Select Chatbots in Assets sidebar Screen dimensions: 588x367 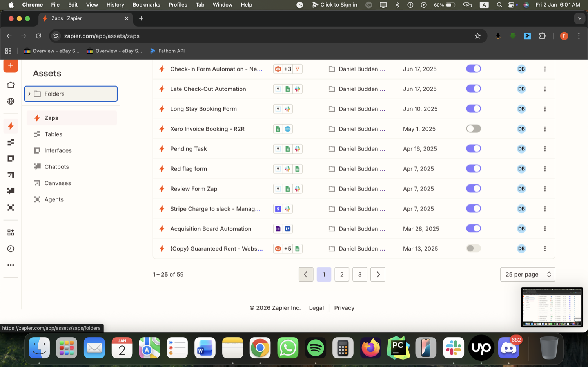(x=72, y=167)
